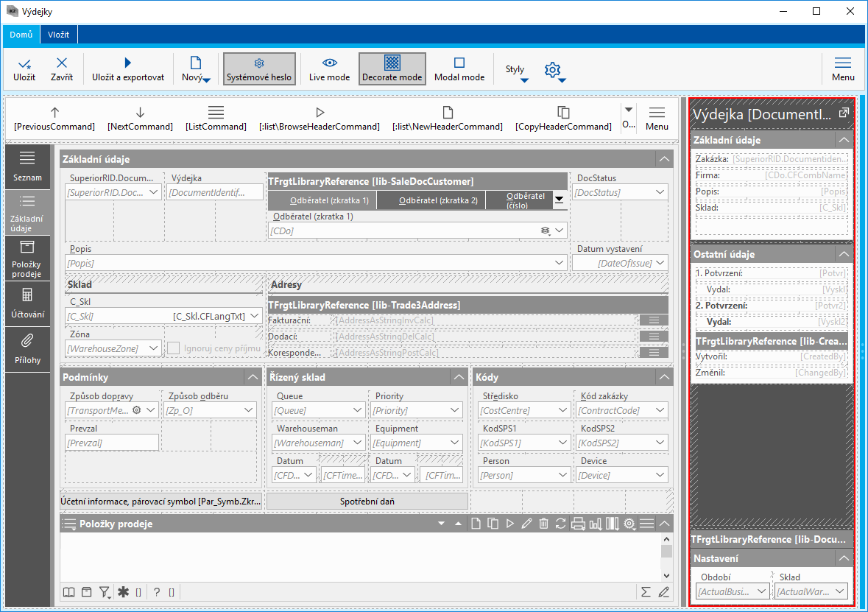This screenshot has height=612, width=868.
Task: Click the Prevzal input field
Action: (x=112, y=443)
